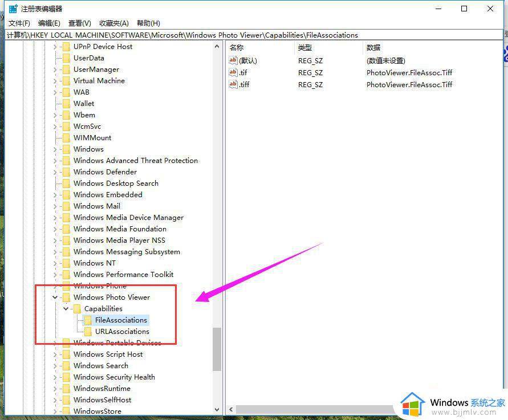Click the (数值未设置) data cell

click(385, 60)
